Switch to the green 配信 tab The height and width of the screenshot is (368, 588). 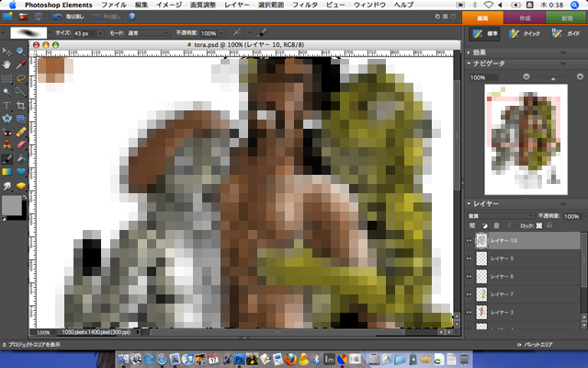567,17
